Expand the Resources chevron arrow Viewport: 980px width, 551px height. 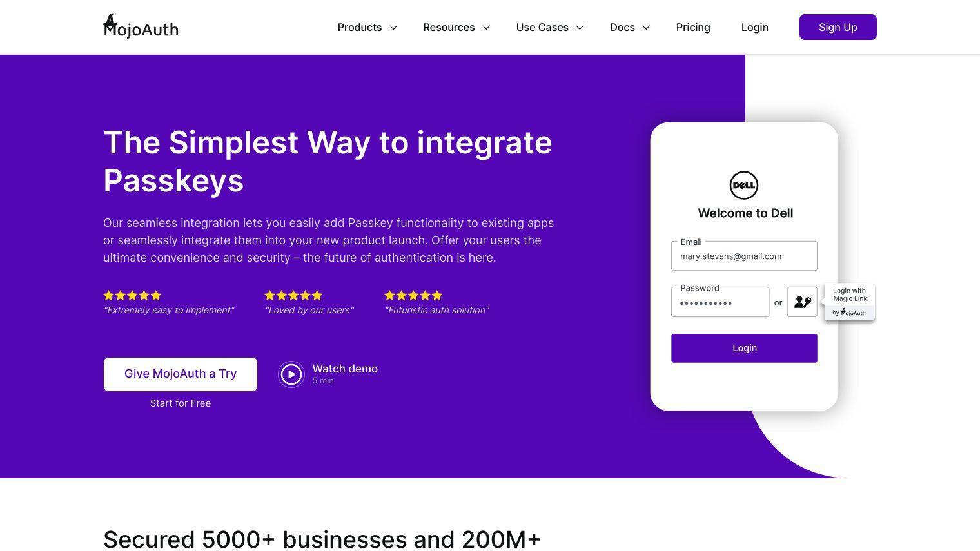coord(486,28)
